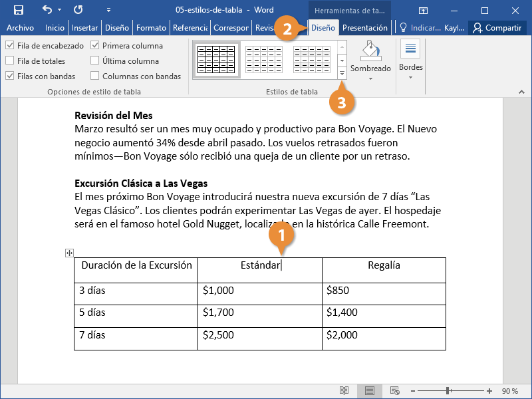532x399 pixels.
Task: Open the Formato ribbon tab
Action: click(151, 28)
